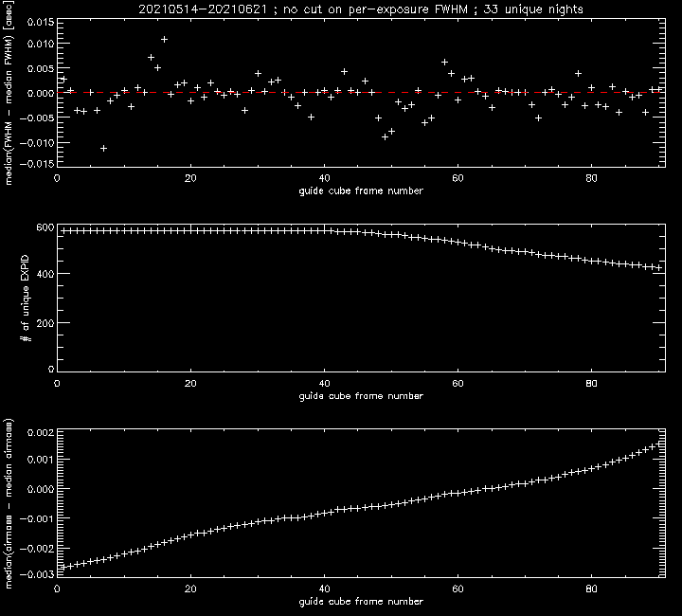This screenshot has width=682, height=616.
Task: Click the '-0.010' tick label on the FWHM plot
Action: pyautogui.click(x=37, y=143)
